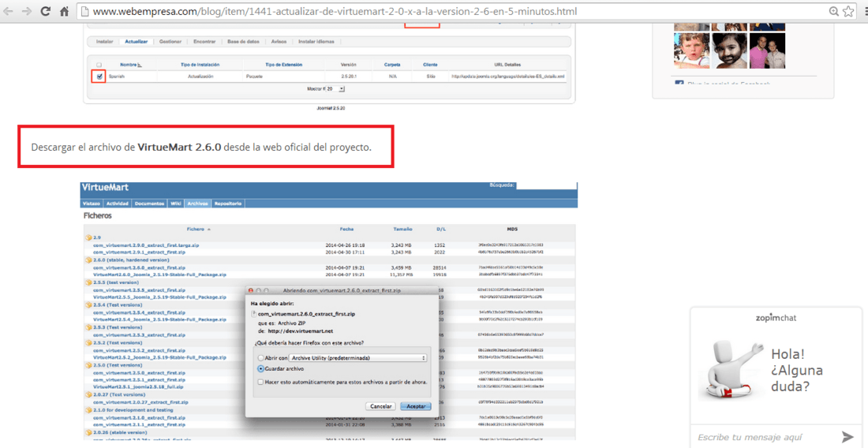Open com_virtuemart.2.5.5_extract_first.zip link
Screen dimensions: 868x448
[x=138, y=289]
